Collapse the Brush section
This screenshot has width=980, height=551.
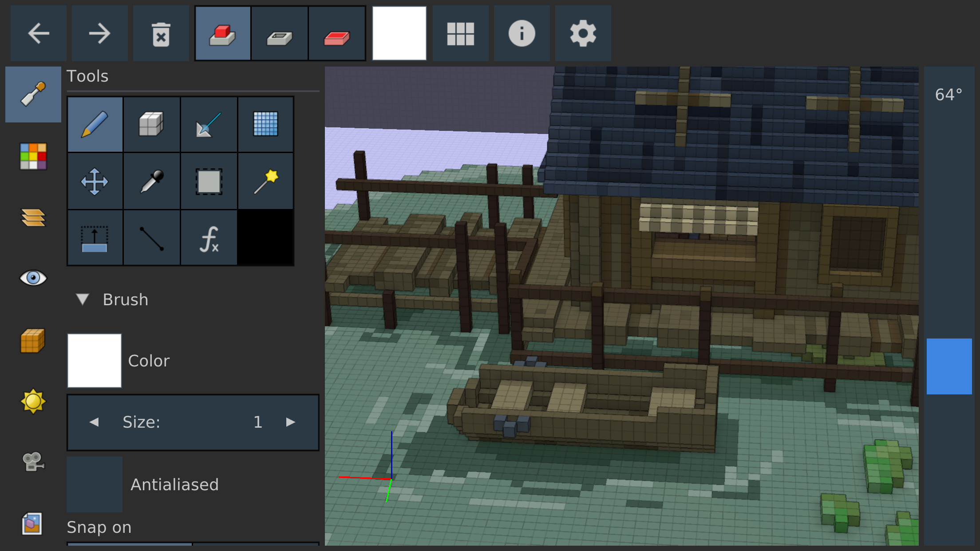pyautogui.click(x=83, y=299)
